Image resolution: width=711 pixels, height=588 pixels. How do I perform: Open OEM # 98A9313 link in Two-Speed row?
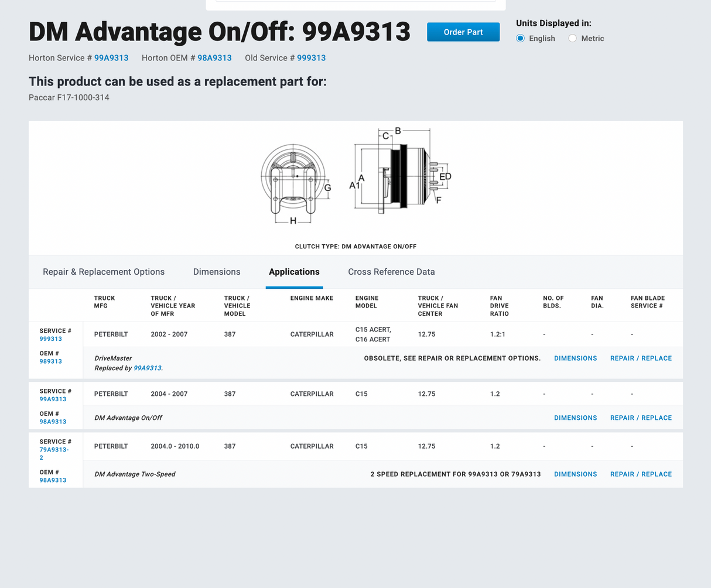(x=53, y=480)
